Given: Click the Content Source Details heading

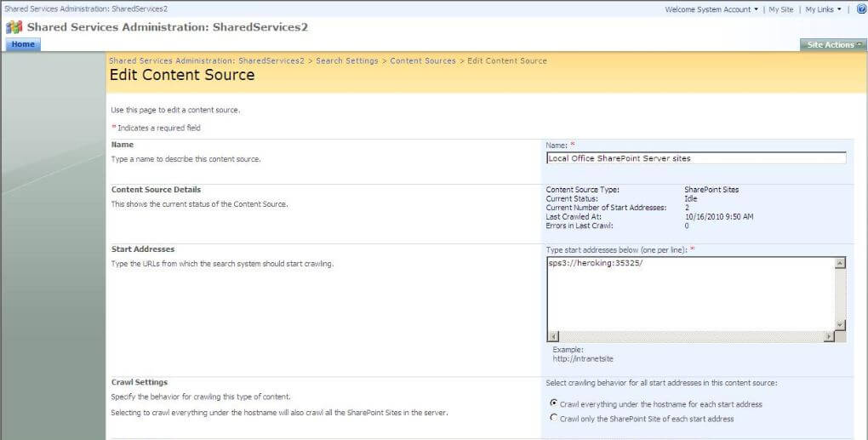Looking at the screenshot, I should (x=156, y=190).
